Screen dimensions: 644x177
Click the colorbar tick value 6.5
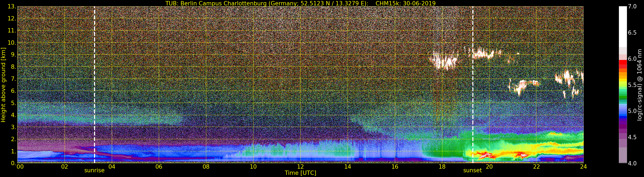(x=632, y=33)
